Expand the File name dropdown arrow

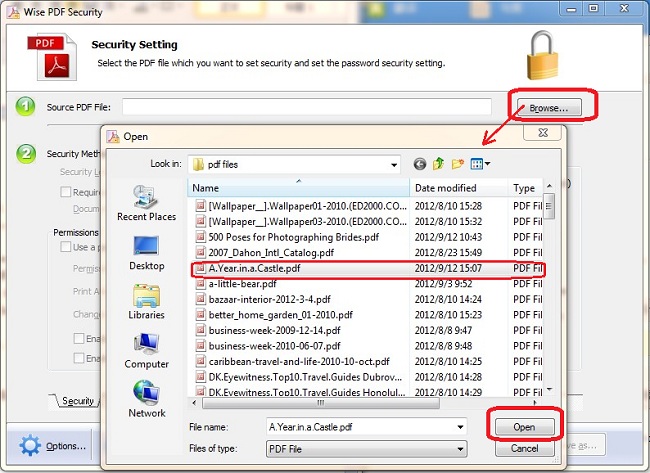pos(460,427)
